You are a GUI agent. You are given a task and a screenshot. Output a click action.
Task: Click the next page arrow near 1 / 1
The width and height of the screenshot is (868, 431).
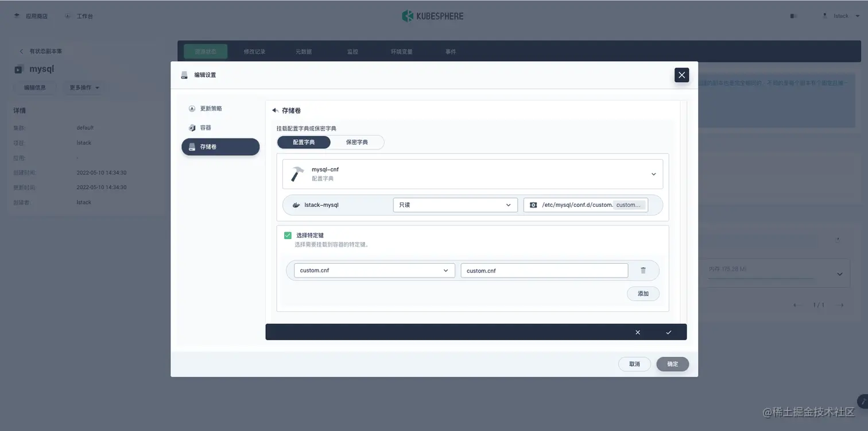coord(840,305)
